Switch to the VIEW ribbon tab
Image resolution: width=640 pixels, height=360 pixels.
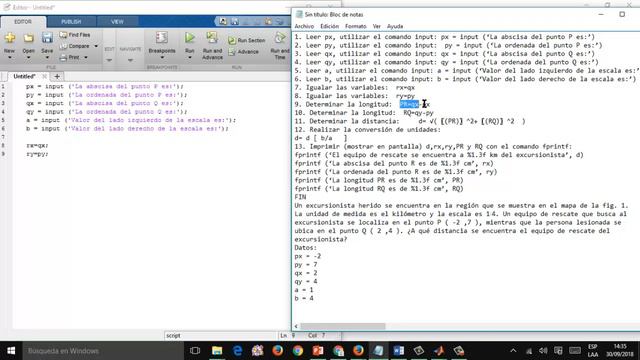point(117,22)
